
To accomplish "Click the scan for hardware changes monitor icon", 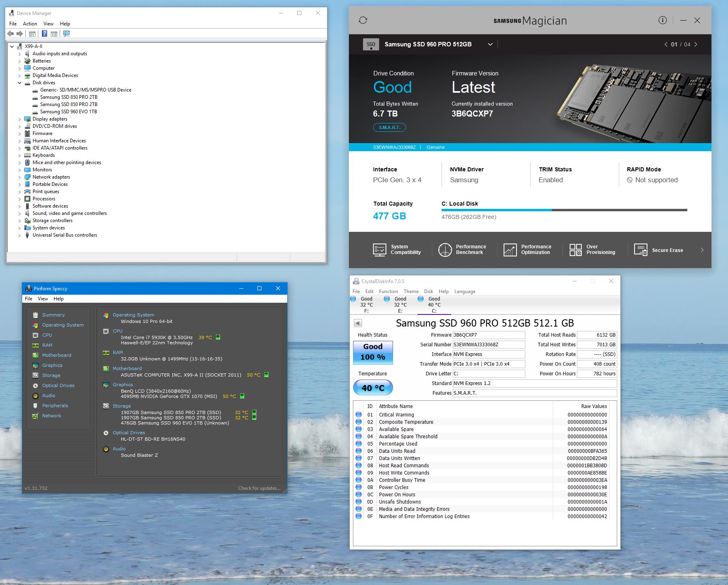I will (66, 33).
